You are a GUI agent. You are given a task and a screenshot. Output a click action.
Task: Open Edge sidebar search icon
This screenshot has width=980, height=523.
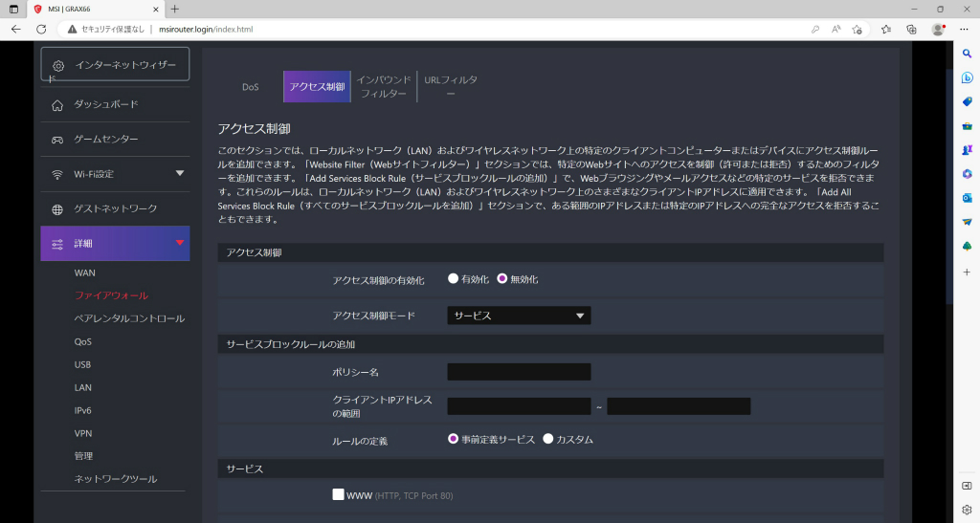click(967, 54)
